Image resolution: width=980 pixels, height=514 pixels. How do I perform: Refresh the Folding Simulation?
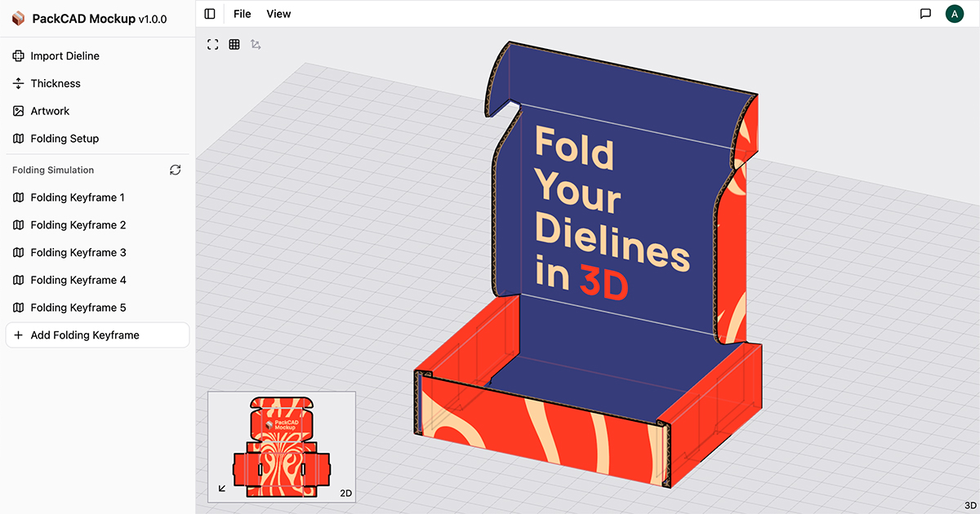(175, 170)
